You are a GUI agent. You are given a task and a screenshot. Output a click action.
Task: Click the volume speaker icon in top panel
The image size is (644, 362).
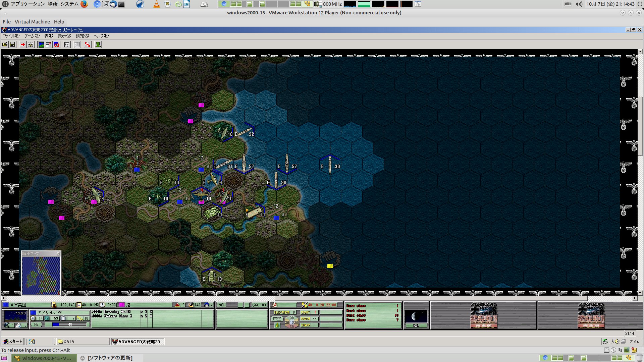click(x=579, y=4)
